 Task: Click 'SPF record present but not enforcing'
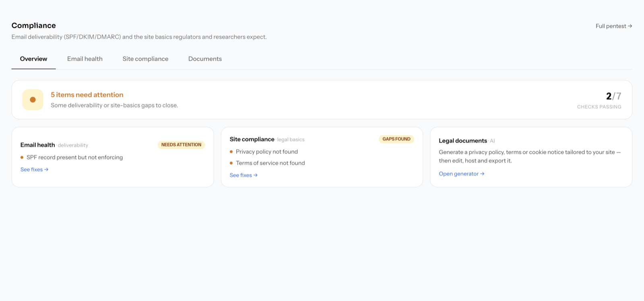[74, 158]
